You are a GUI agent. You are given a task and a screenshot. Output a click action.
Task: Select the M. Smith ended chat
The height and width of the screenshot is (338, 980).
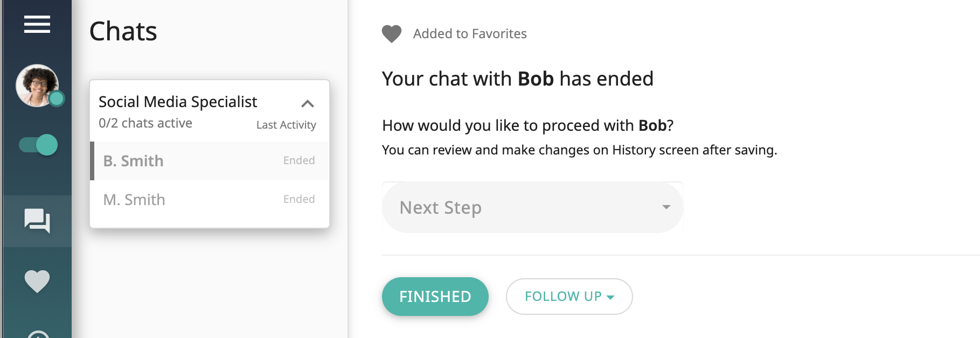point(133,199)
